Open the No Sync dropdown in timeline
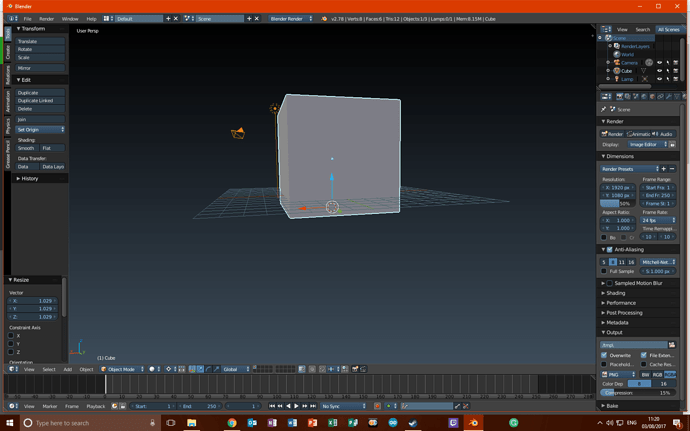Image resolution: width=690 pixels, height=431 pixels. pyautogui.click(x=344, y=406)
